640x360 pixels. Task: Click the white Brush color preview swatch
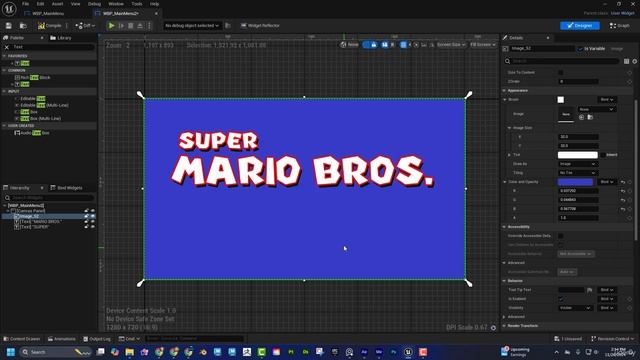(x=560, y=100)
